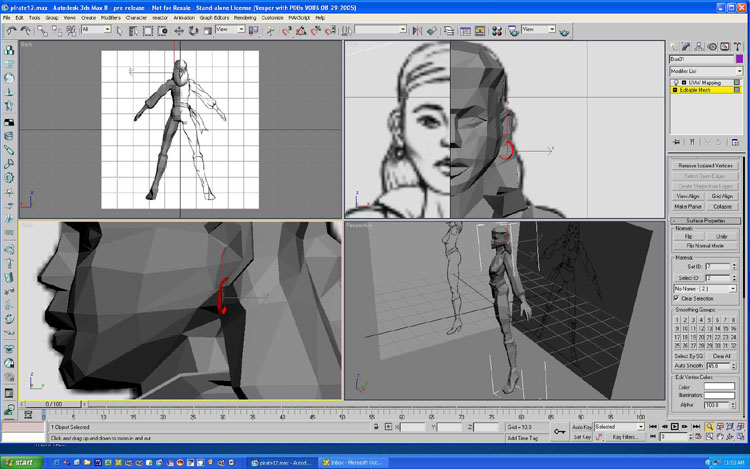Click the Undo arrow icon

click(11, 30)
